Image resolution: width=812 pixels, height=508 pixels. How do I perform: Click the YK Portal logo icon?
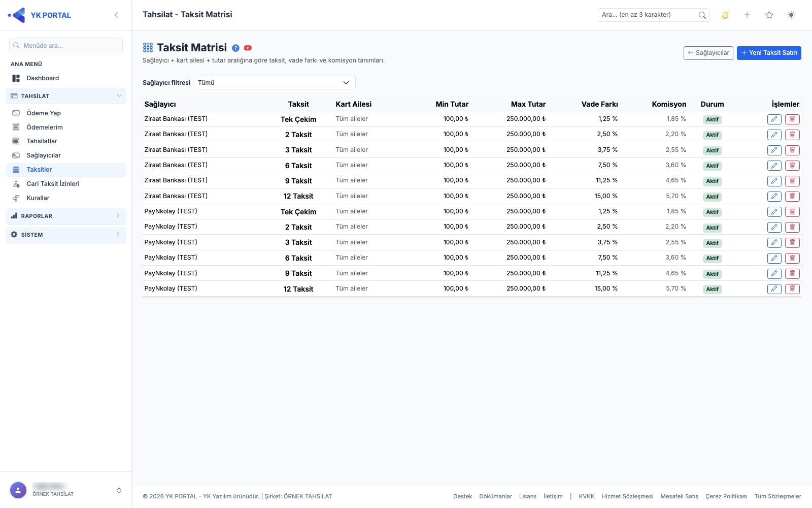click(17, 15)
